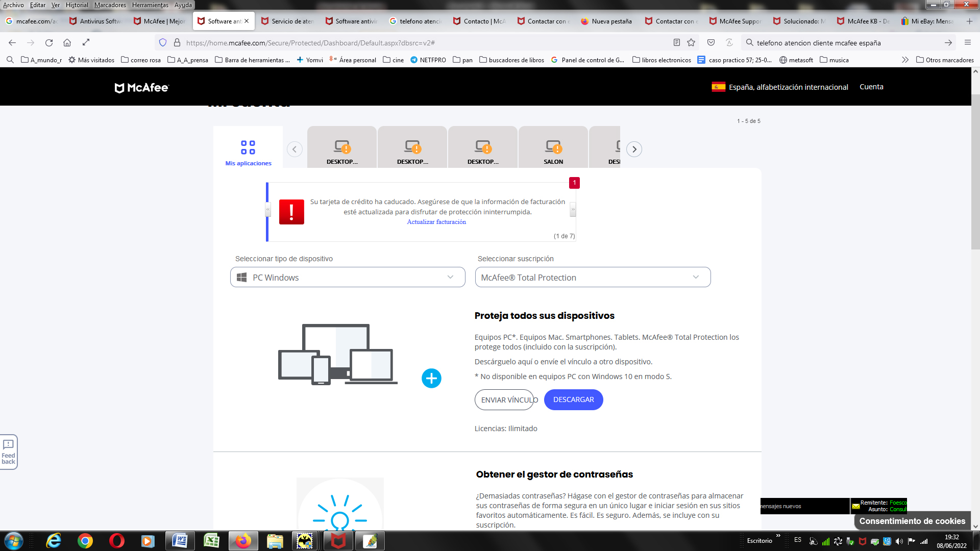Click Actualizar facturación link
The width and height of the screenshot is (980, 551).
[436, 222]
